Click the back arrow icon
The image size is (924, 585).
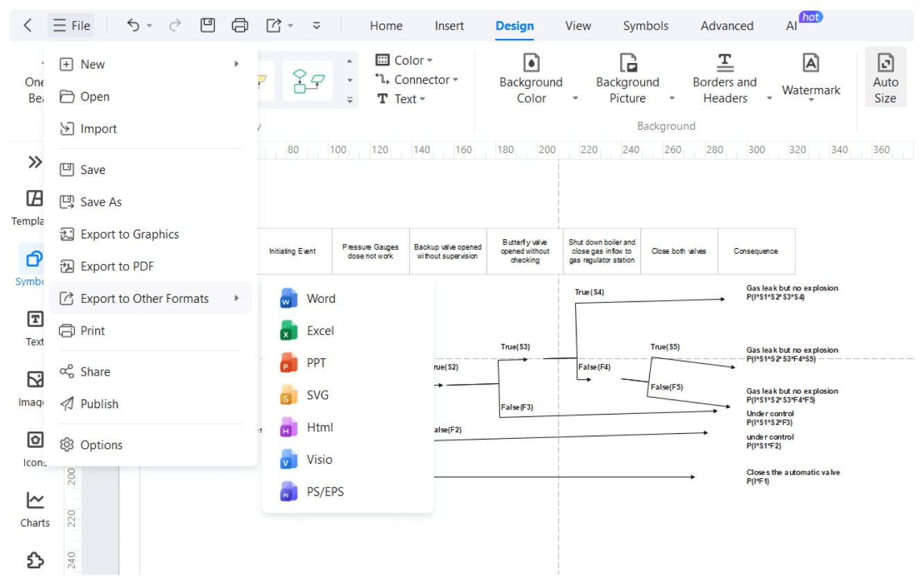tap(28, 26)
